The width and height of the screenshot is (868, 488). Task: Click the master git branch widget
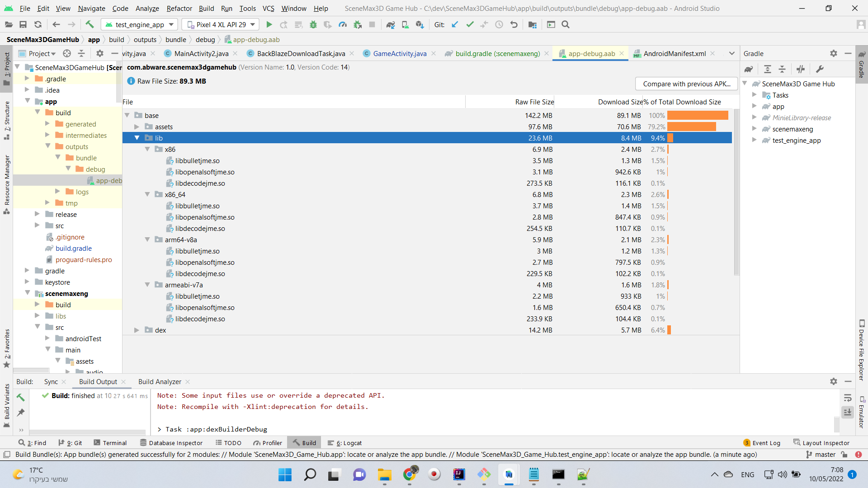coord(821,455)
